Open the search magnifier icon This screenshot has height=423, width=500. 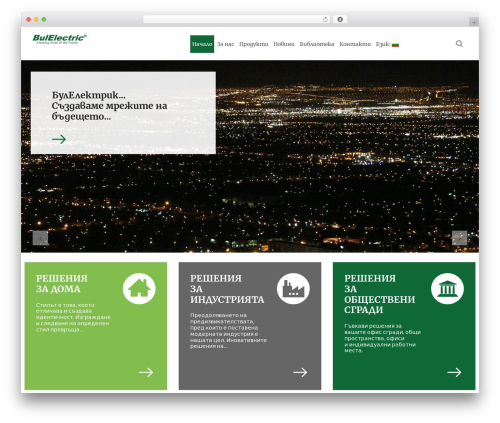[459, 44]
